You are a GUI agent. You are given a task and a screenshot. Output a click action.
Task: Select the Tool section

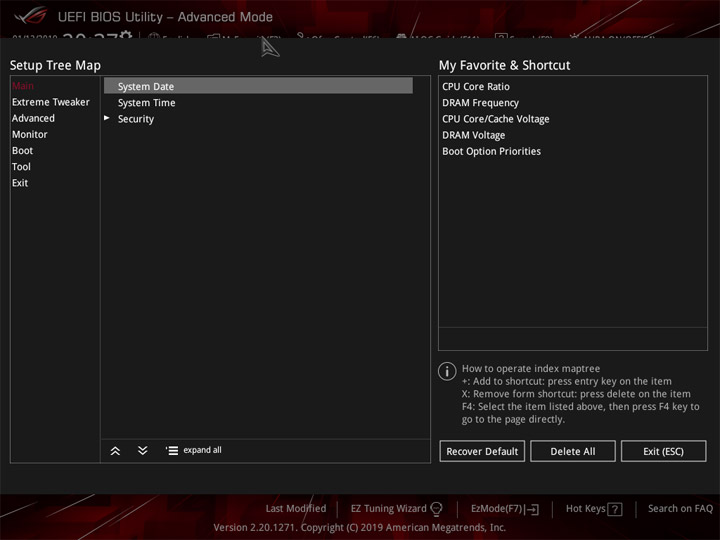tap(21, 166)
